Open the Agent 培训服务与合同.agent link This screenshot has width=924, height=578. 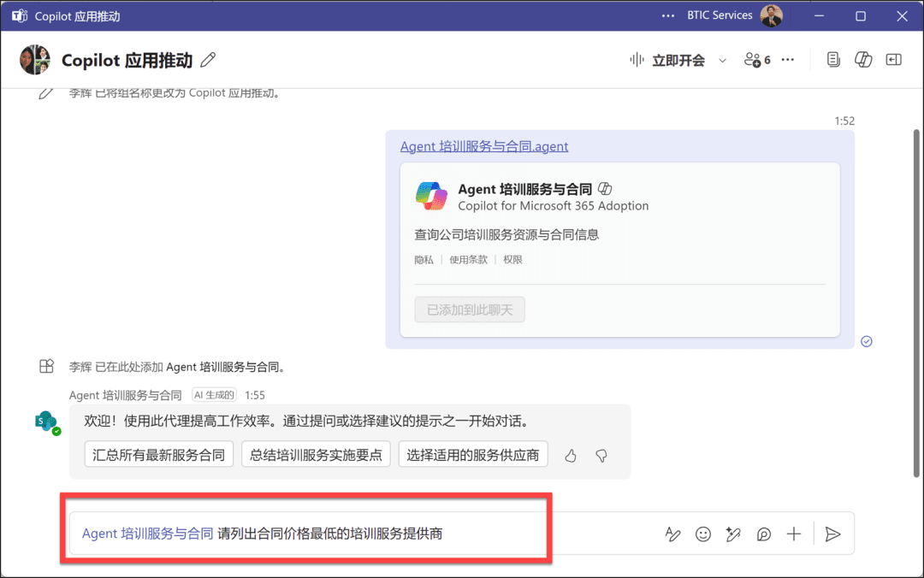[x=484, y=146]
